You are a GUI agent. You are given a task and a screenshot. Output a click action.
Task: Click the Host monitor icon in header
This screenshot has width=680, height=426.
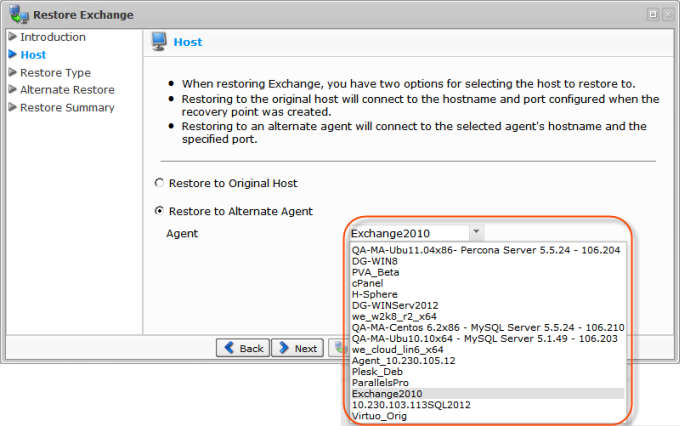pos(159,42)
